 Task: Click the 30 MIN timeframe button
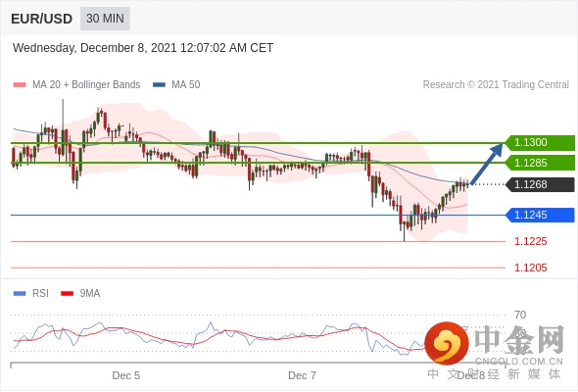[x=105, y=19]
